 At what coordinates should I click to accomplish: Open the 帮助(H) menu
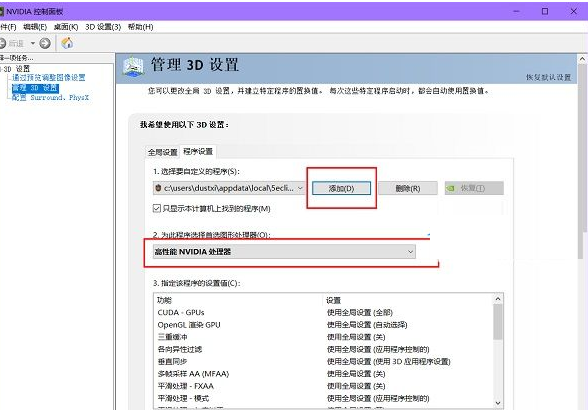[141, 27]
